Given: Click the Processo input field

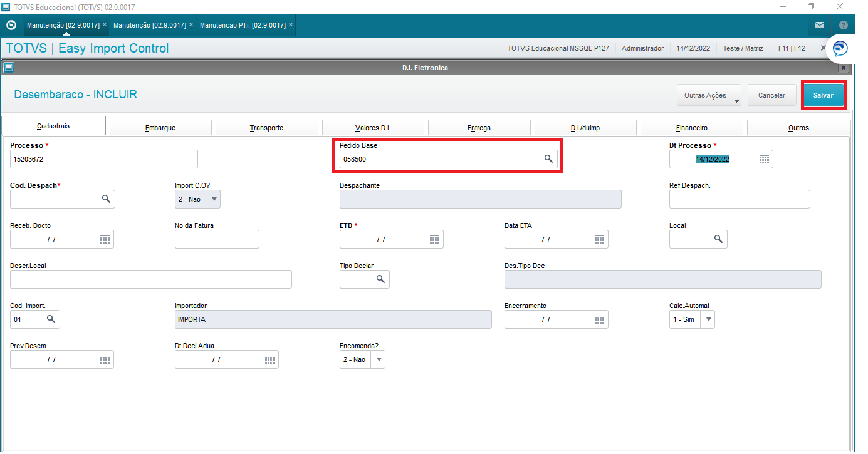Looking at the screenshot, I should pyautogui.click(x=104, y=159).
